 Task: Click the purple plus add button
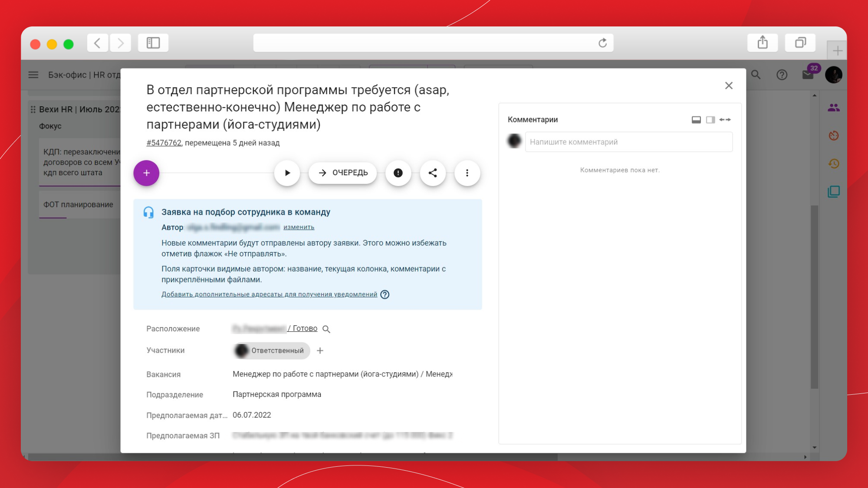tap(146, 173)
